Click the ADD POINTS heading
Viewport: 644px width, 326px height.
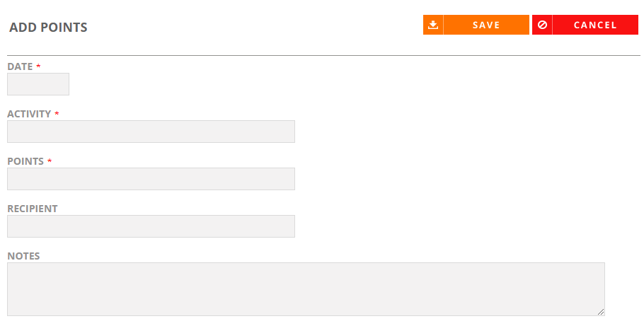tap(48, 27)
